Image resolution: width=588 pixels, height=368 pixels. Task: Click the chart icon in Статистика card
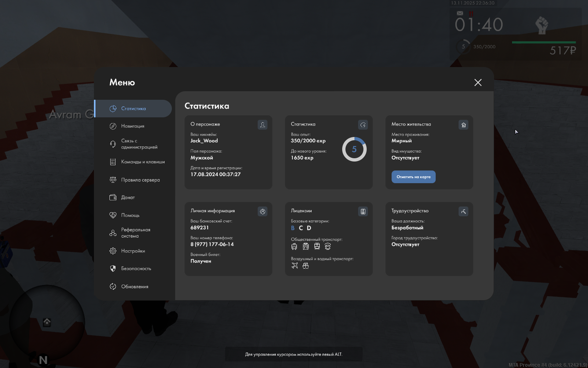363,125
